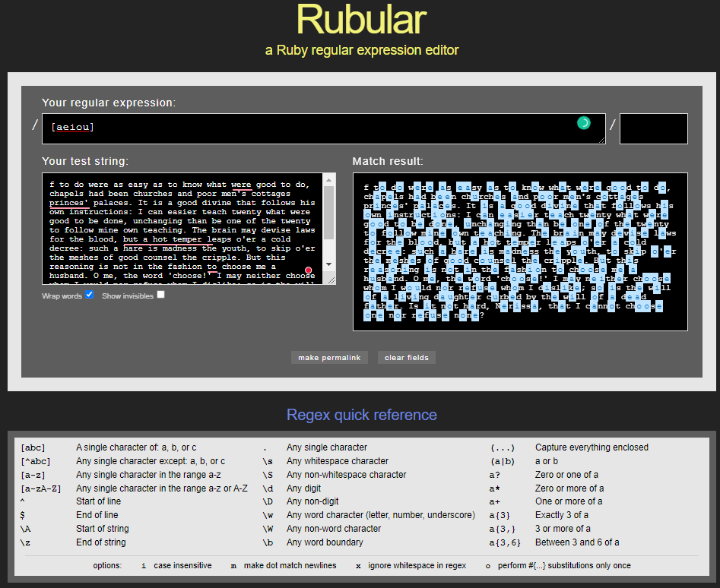Click the red dot indicator in test string

point(308,270)
